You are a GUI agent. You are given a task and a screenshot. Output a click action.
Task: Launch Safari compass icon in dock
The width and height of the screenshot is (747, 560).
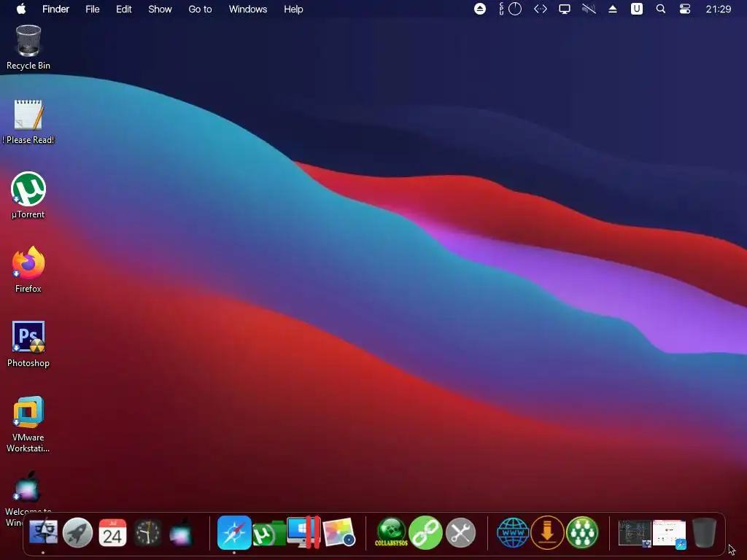click(234, 532)
